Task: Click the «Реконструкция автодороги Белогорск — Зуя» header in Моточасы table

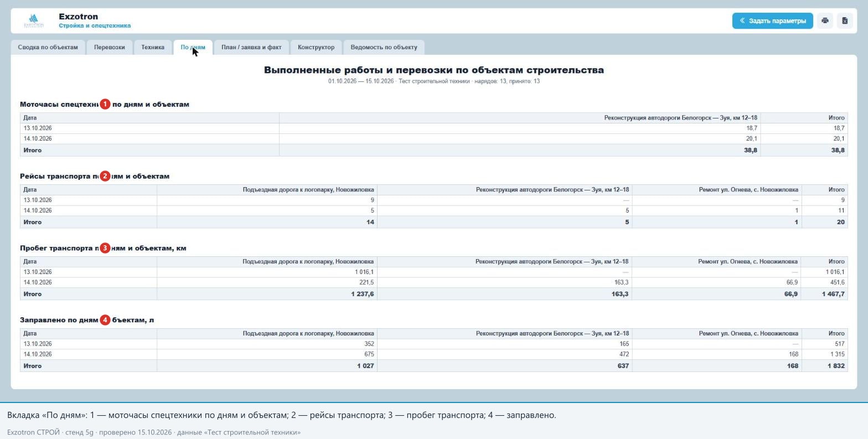Action: (x=681, y=118)
